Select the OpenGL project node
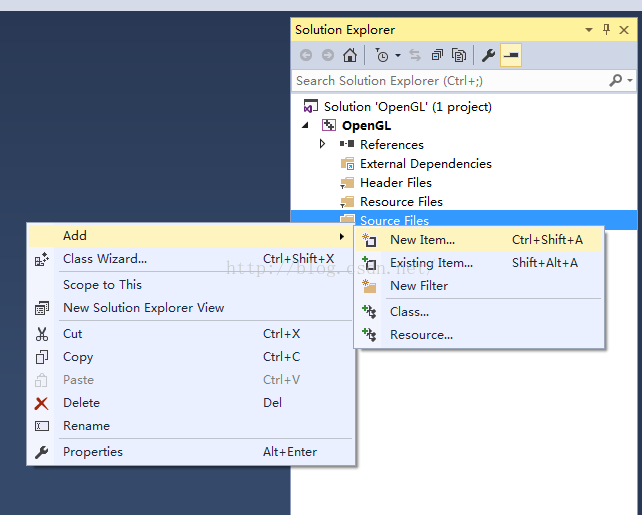Image resolution: width=642 pixels, height=515 pixels. (366, 126)
